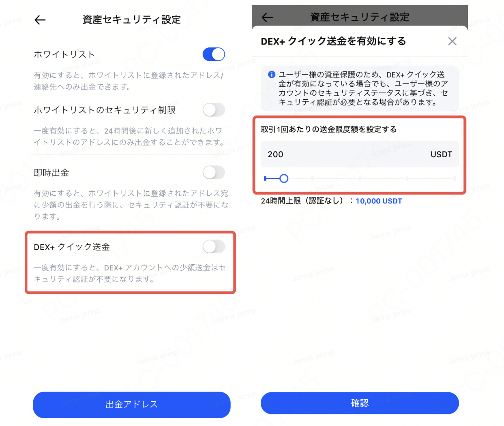Tap the 資産セキュリティ設定 title on left screen

(x=132, y=19)
